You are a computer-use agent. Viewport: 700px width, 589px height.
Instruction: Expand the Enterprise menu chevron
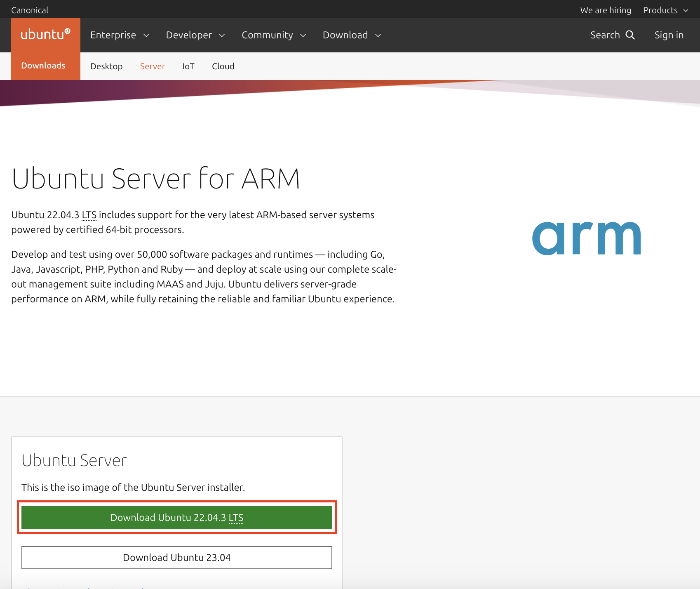[x=146, y=35]
